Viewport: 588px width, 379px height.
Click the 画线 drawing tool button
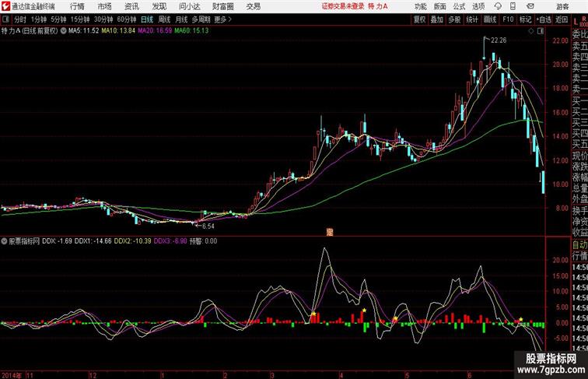pos(490,19)
